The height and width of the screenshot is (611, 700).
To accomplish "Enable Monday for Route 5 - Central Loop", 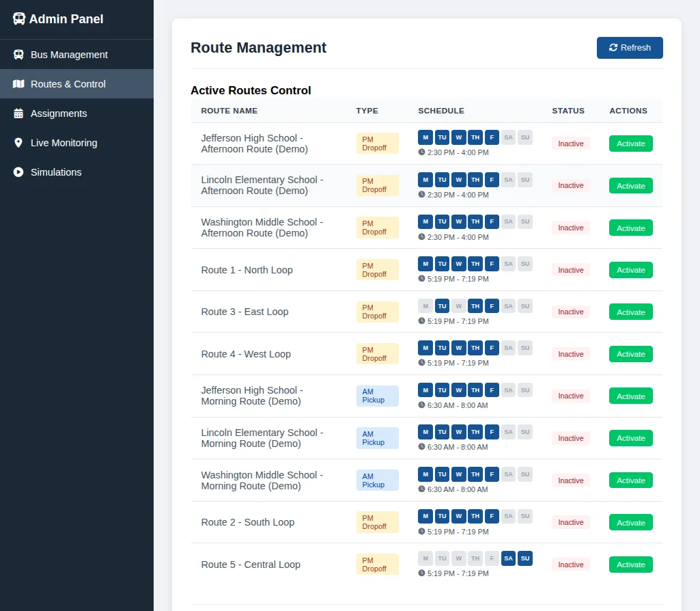I will (425, 558).
